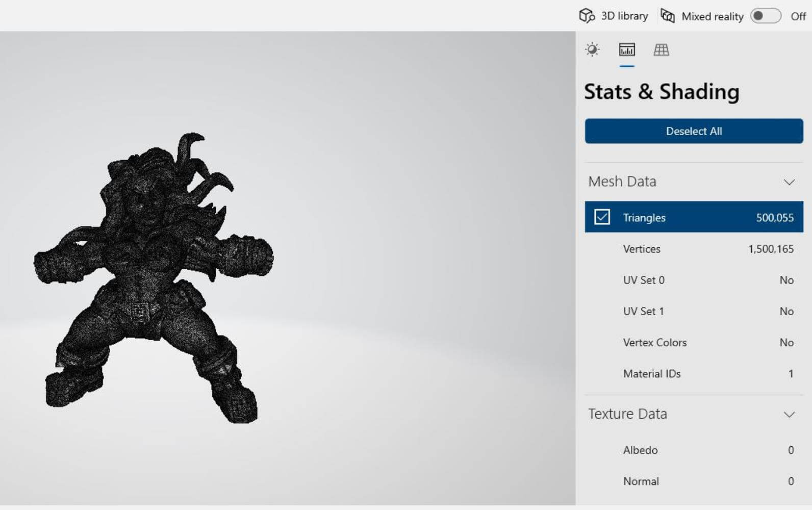Viewport: 812px width, 510px height.
Task: Turn on the Mixed reality toggle
Action: tap(765, 16)
